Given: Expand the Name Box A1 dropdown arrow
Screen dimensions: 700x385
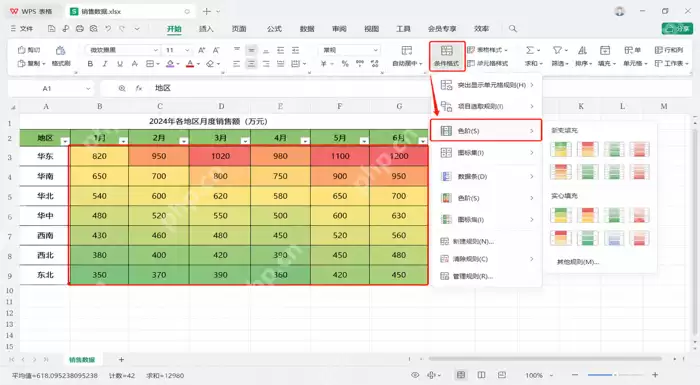Looking at the screenshot, I should 88,88.
